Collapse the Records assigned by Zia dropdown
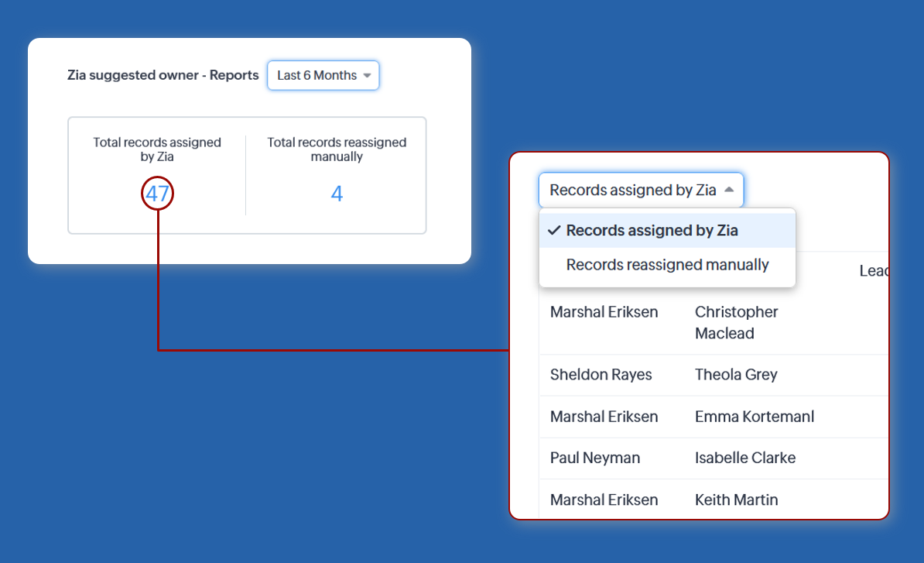 click(641, 191)
